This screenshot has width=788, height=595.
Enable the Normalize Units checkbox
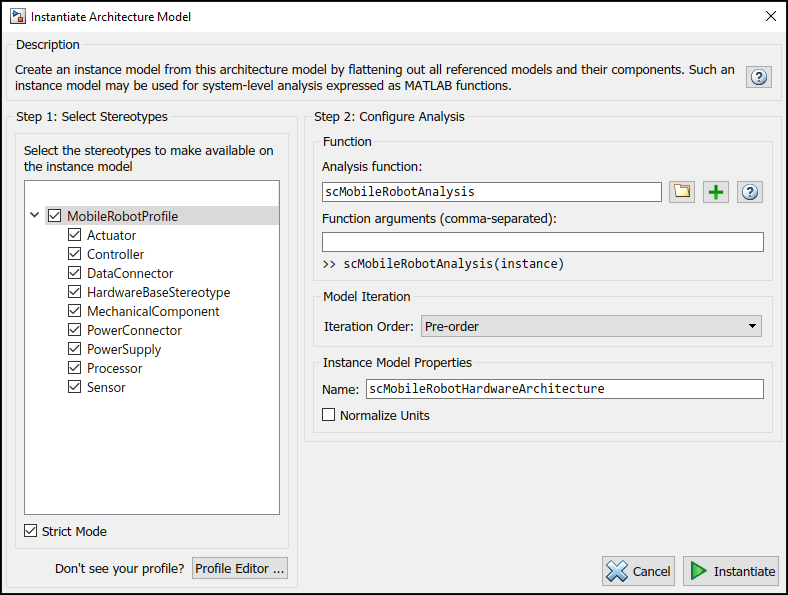coord(329,415)
